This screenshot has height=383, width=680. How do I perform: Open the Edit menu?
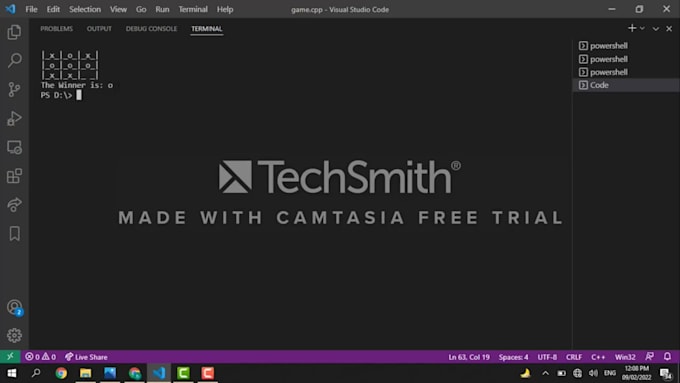click(x=53, y=9)
